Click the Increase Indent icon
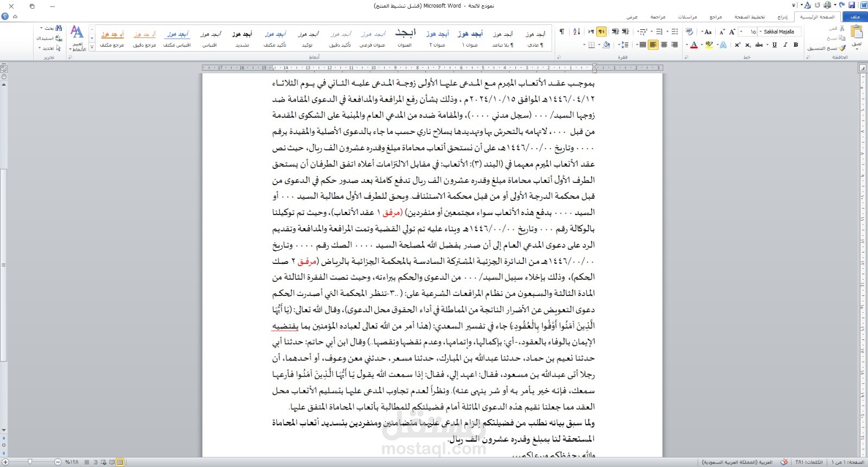This screenshot has width=868, height=467. [615, 31]
